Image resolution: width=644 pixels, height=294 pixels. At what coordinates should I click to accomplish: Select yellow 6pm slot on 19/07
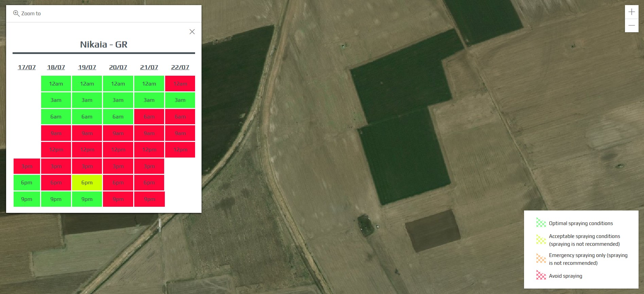point(87,183)
